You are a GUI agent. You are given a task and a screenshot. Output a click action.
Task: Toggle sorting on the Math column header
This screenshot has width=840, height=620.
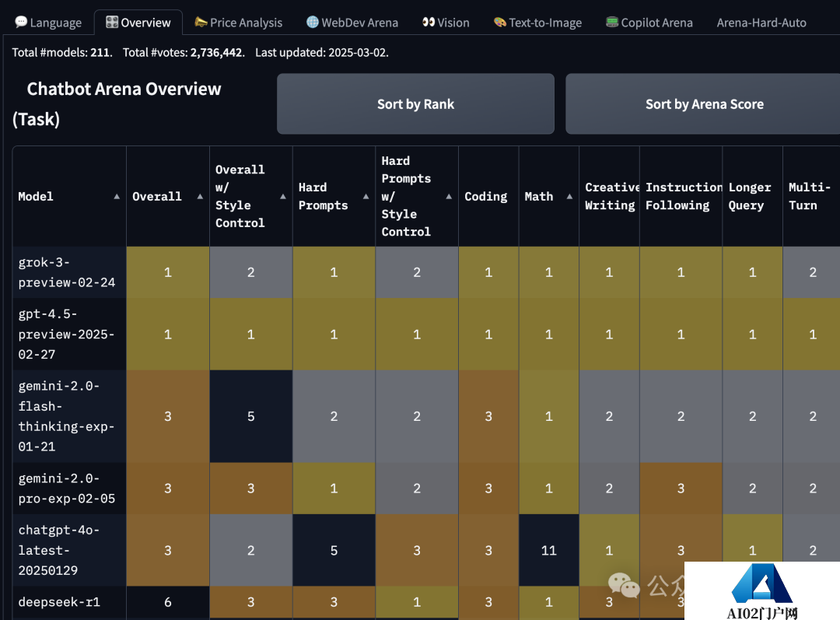point(539,196)
